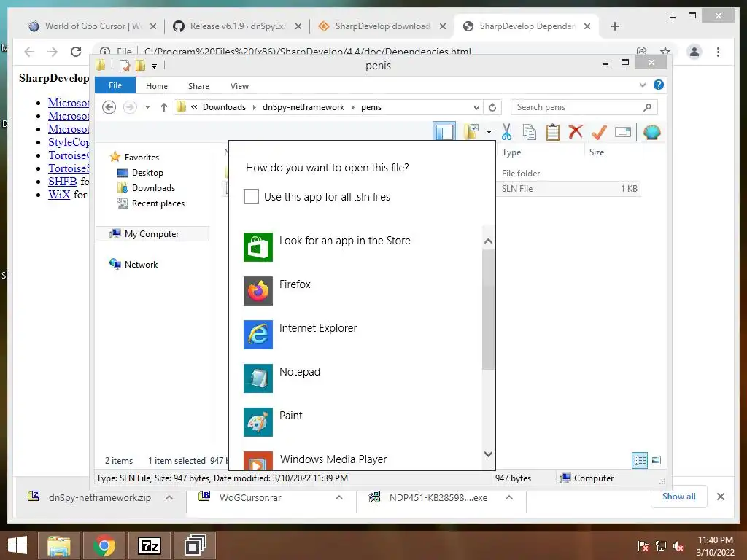Click the Explorer Back arrow button
Viewport: 747px width, 560px height.
tap(109, 107)
